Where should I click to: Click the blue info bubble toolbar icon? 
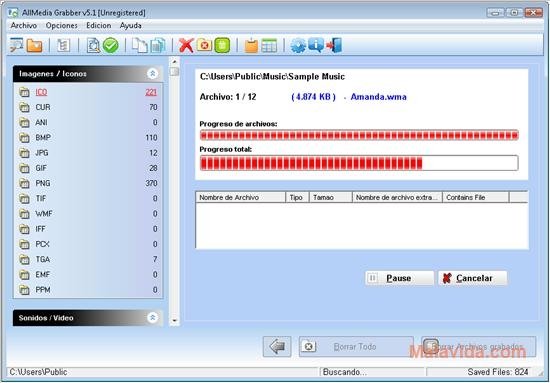(x=316, y=45)
